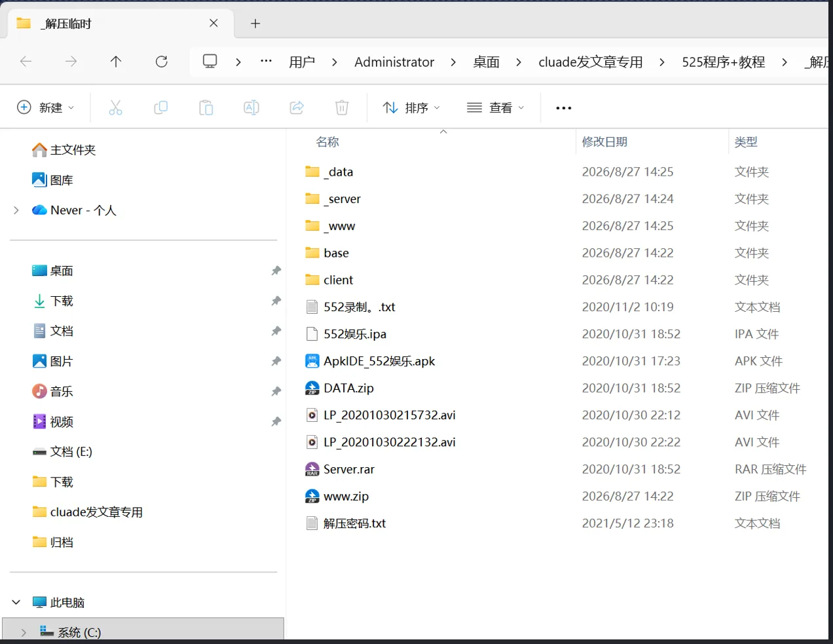Viewport: 833px width, 644px height.
Task: Select the 552娱乐.ipa file
Action: [x=346, y=334]
